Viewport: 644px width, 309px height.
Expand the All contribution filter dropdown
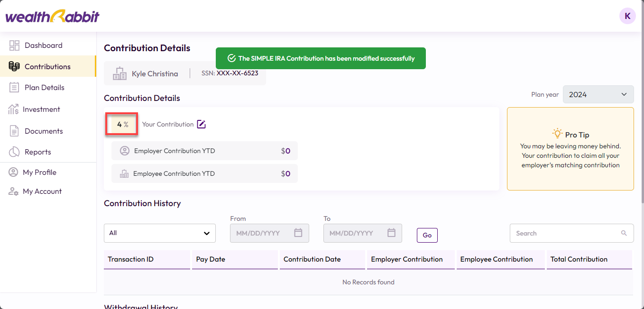click(159, 233)
